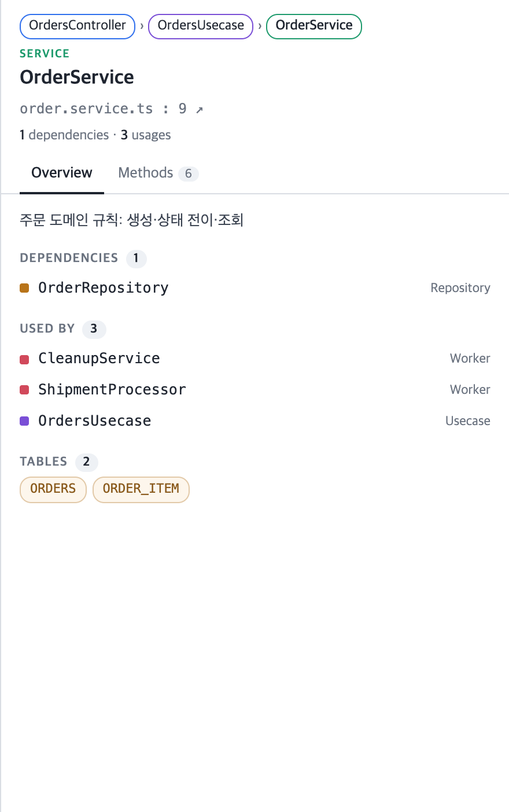The image size is (509, 812).
Task: Switch to the Overview tab
Action: [x=62, y=173]
